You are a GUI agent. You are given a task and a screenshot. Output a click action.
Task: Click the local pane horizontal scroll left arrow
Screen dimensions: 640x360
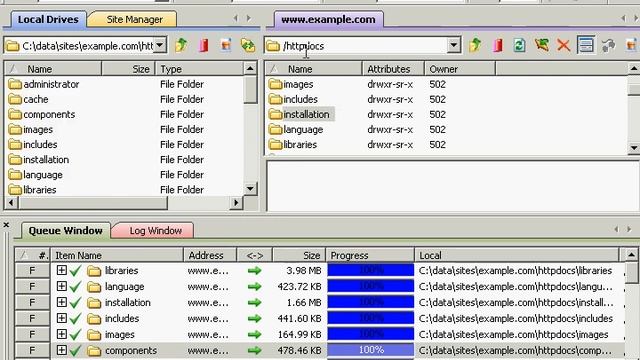[x=11, y=202]
